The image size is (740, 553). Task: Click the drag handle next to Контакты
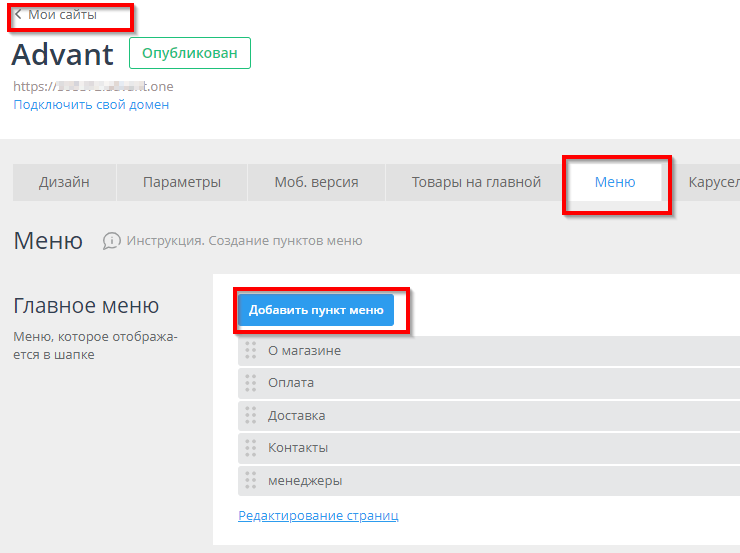tap(251, 448)
